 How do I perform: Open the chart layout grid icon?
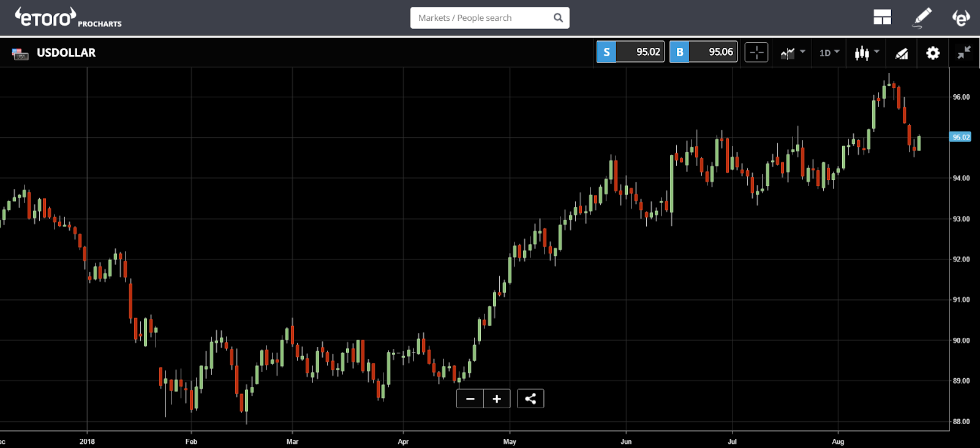pos(882,18)
